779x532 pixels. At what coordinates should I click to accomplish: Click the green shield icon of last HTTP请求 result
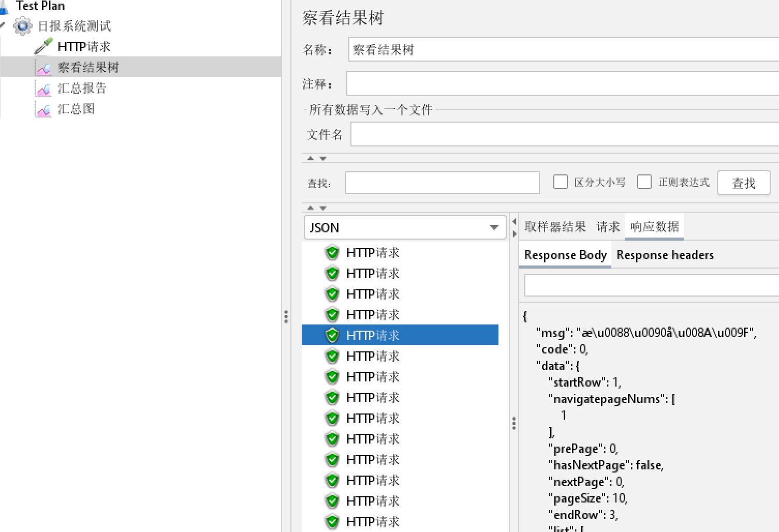tap(332, 522)
